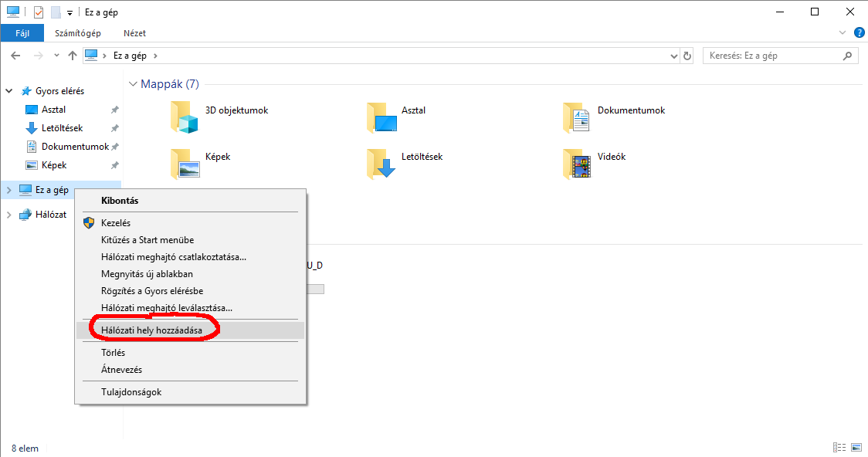Go up one level with up arrow
This screenshot has width=868, height=457.
click(72, 56)
